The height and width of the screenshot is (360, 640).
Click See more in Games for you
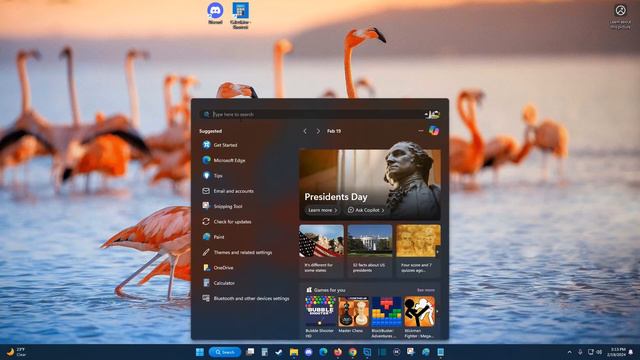coord(426,290)
